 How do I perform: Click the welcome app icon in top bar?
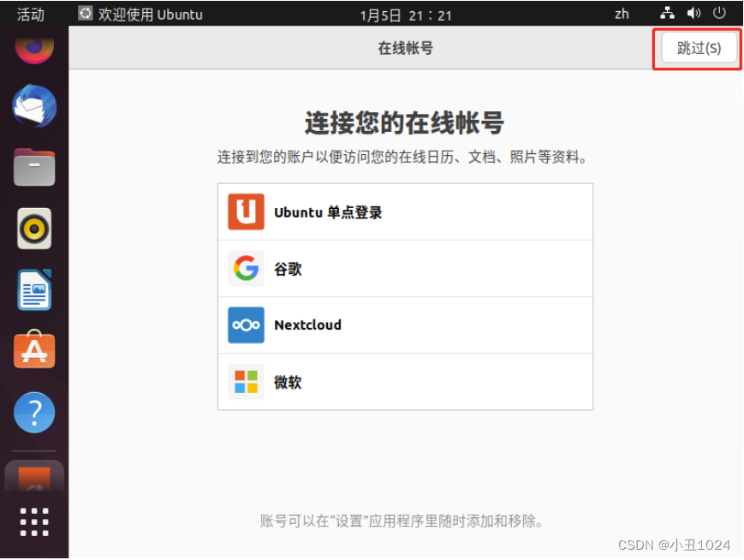[x=85, y=14]
